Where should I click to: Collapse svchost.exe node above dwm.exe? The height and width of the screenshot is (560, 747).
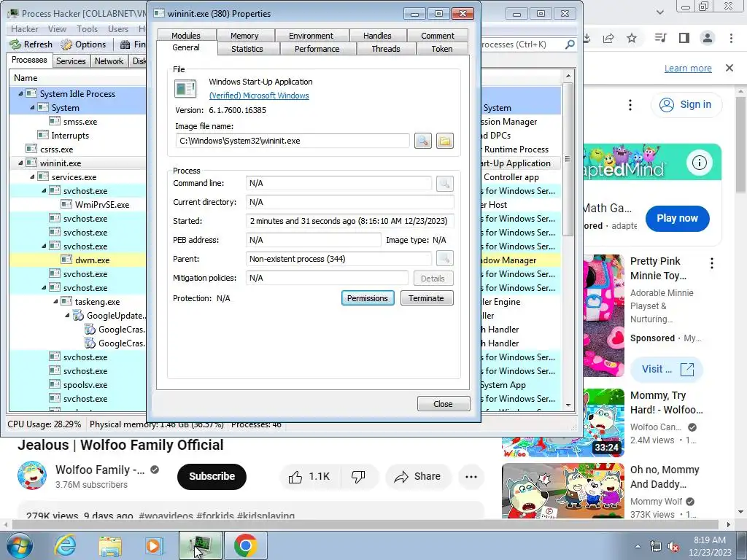pyautogui.click(x=44, y=246)
